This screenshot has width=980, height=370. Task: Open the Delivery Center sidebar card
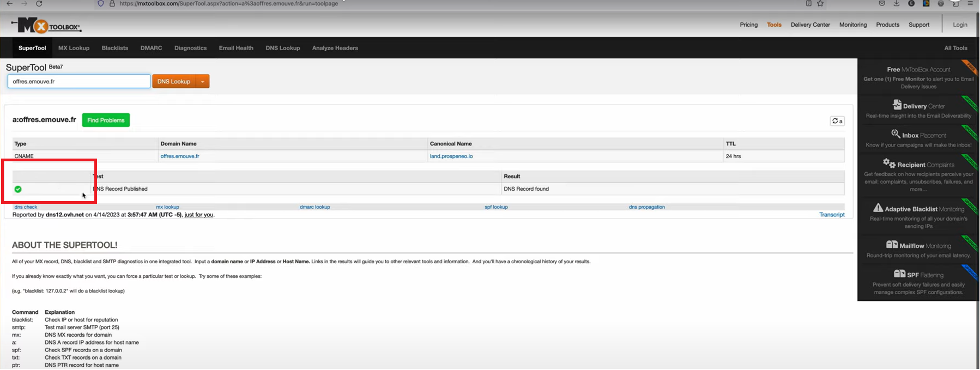coord(918,110)
